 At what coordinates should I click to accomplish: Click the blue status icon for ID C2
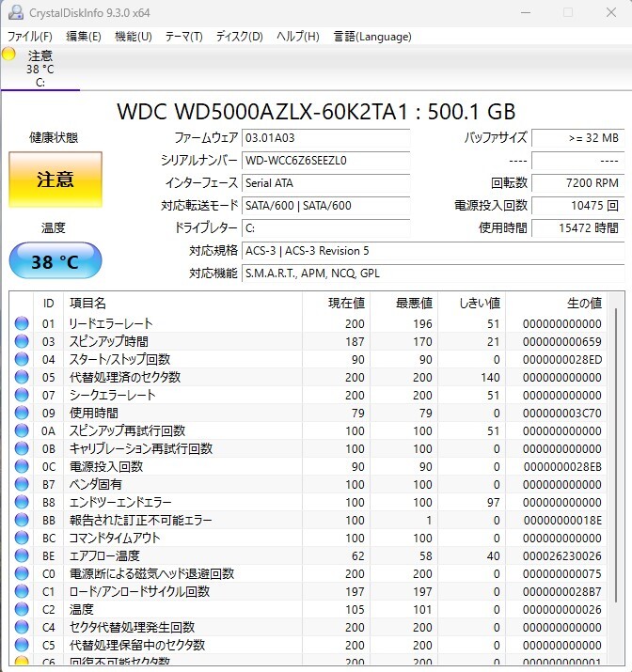[22, 609]
